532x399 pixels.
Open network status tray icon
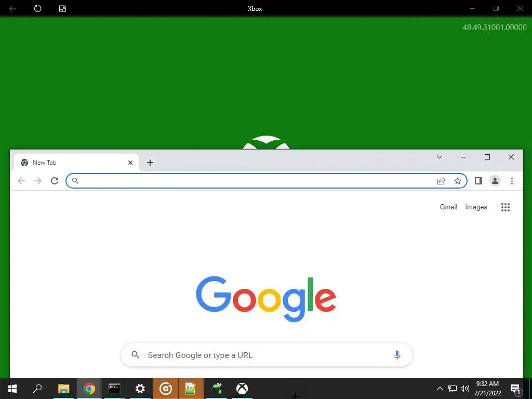point(453,389)
